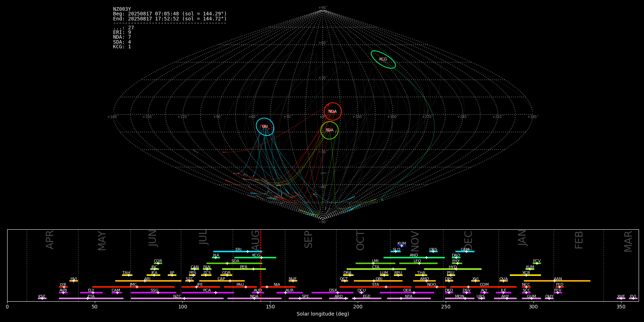Image resolution: width=644 pixels, height=322 pixels.
Task: Click the 150 tick on solar longitude axis
Action: coord(270,307)
